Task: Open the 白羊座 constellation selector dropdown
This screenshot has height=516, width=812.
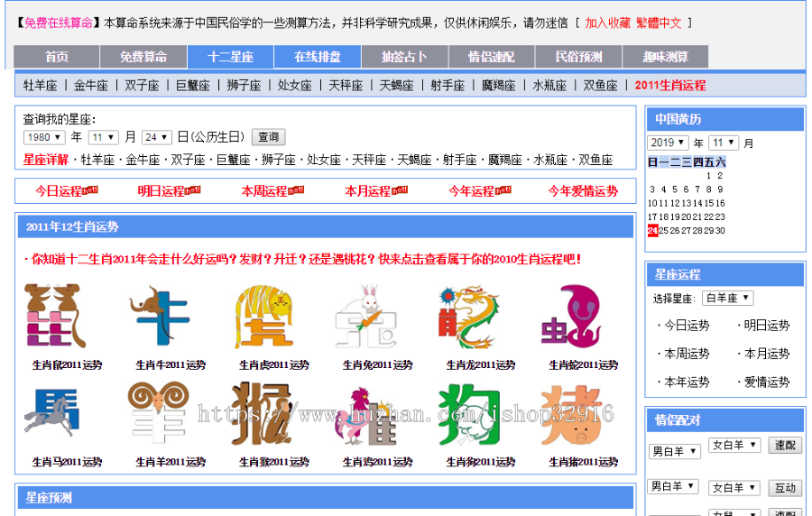Action: point(727,298)
